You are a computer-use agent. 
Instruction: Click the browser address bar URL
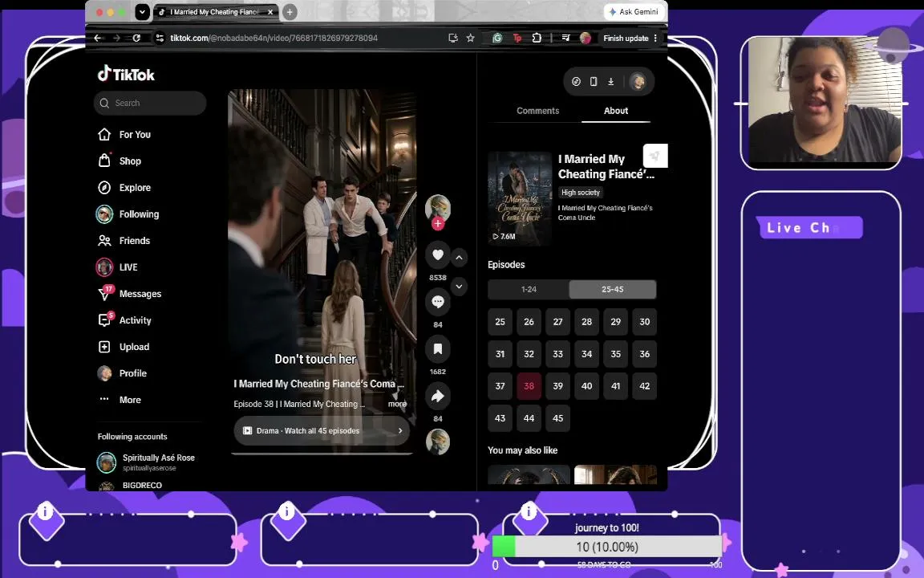pos(274,38)
